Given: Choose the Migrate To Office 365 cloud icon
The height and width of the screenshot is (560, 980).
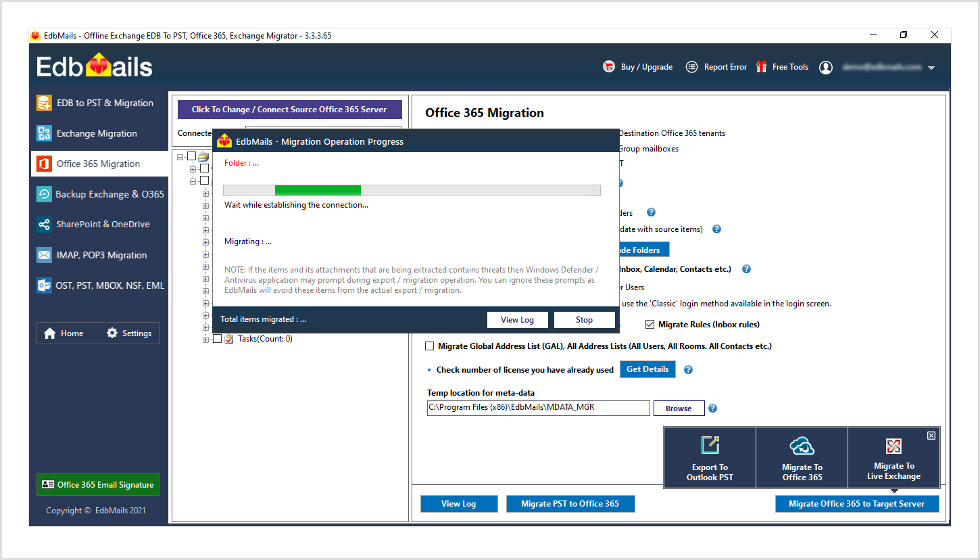Looking at the screenshot, I should [802, 446].
